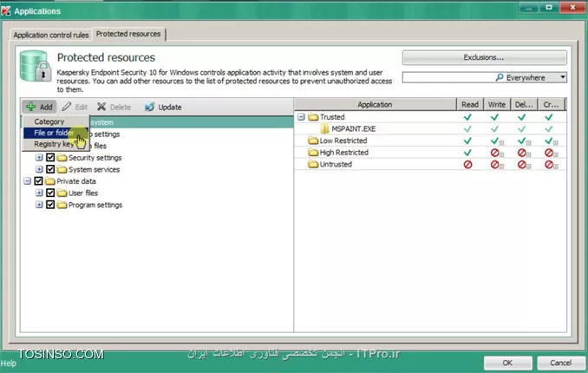
Task: Click Read block icon for Untrusted
Action: pyautogui.click(x=467, y=164)
